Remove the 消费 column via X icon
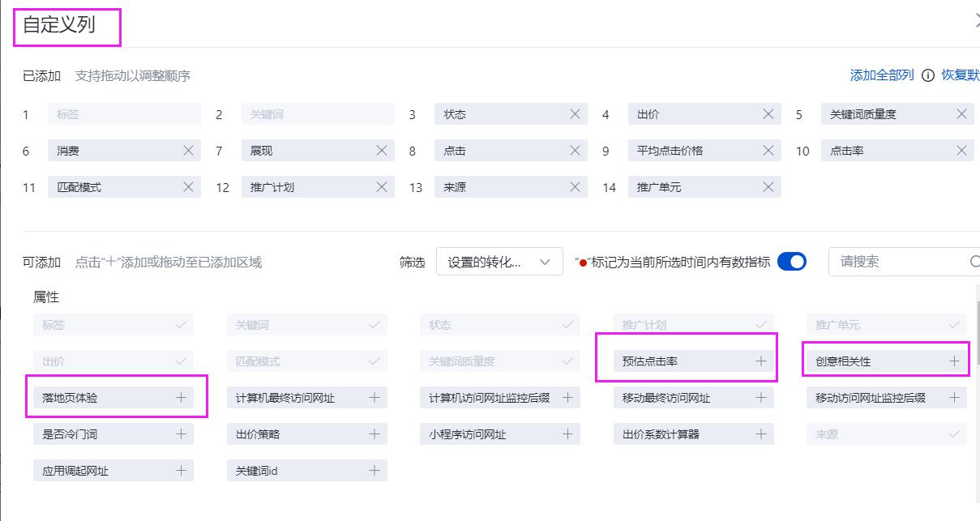 point(188,151)
